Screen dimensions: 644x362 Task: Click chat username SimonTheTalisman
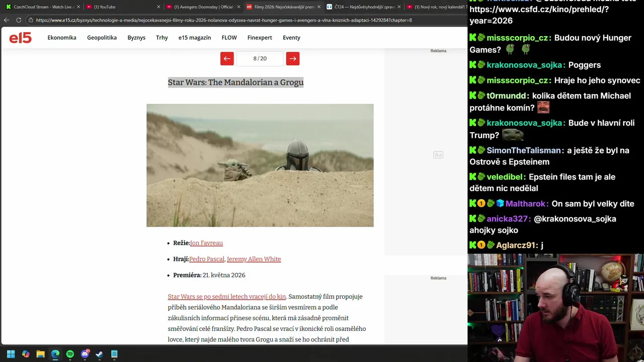[x=524, y=150]
